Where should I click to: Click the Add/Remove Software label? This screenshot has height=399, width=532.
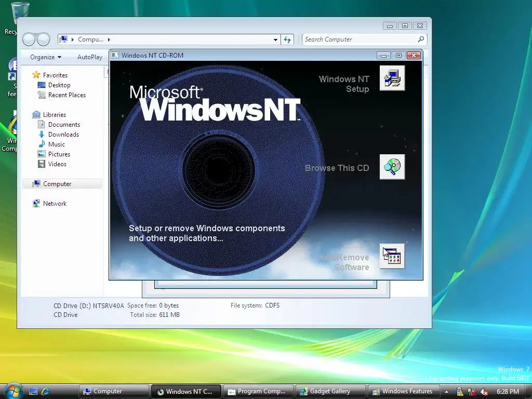pyautogui.click(x=344, y=262)
